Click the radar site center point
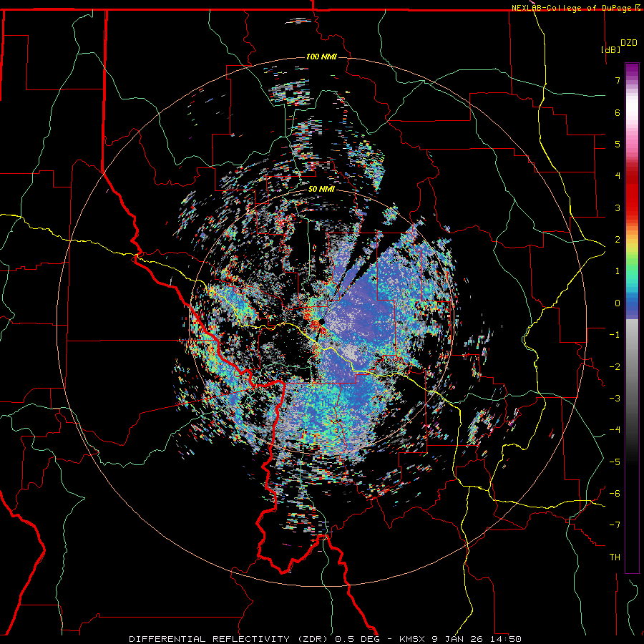Screen dimensions: 644x644 point(323,321)
